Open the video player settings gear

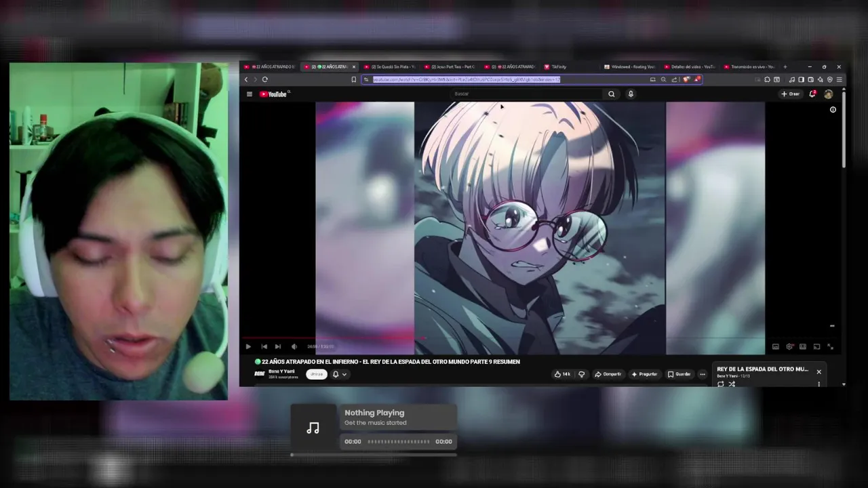(789, 346)
